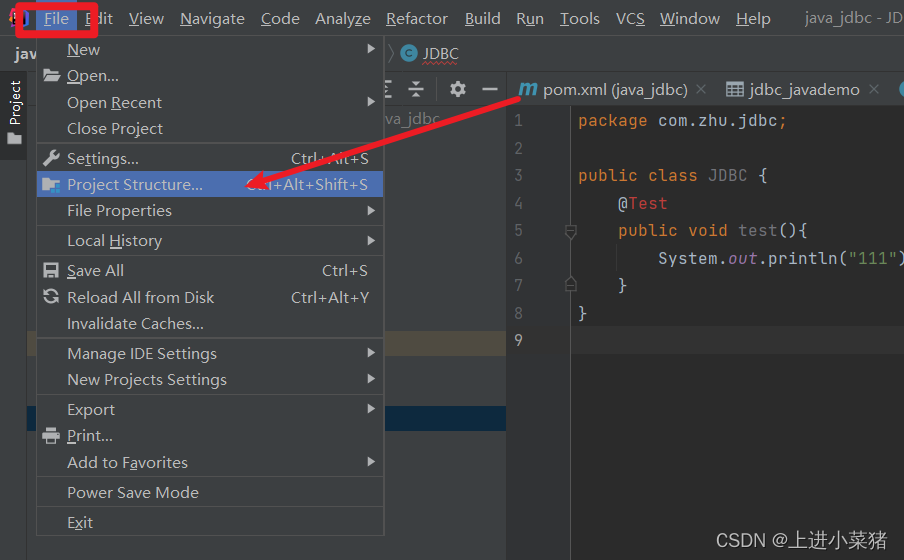Click the JDBC class icon in breadcrumb
Screen dimensions: 904x560
tap(409, 54)
